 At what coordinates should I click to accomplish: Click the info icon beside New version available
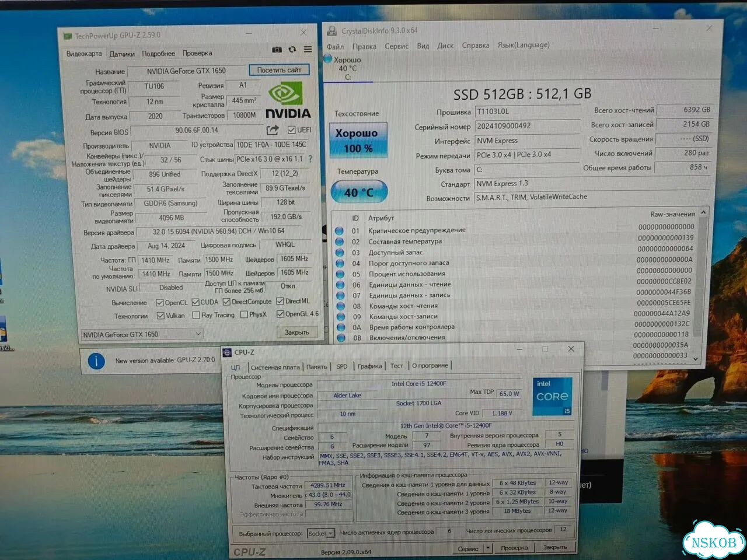96,361
